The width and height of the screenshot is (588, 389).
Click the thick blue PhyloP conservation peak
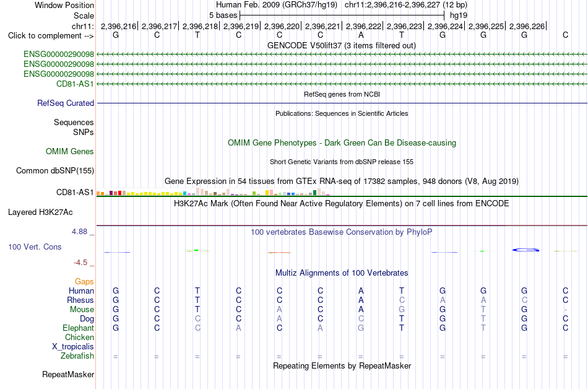point(525,250)
